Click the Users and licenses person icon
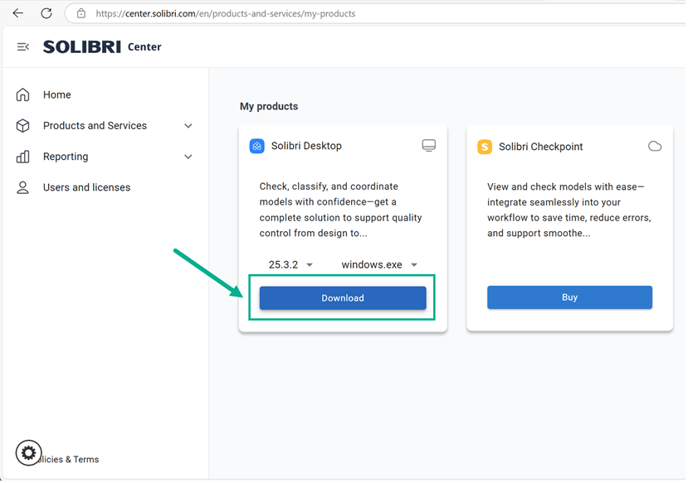Image resolution: width=688 pixels, height=483 pixels. (x=23, y=188)
